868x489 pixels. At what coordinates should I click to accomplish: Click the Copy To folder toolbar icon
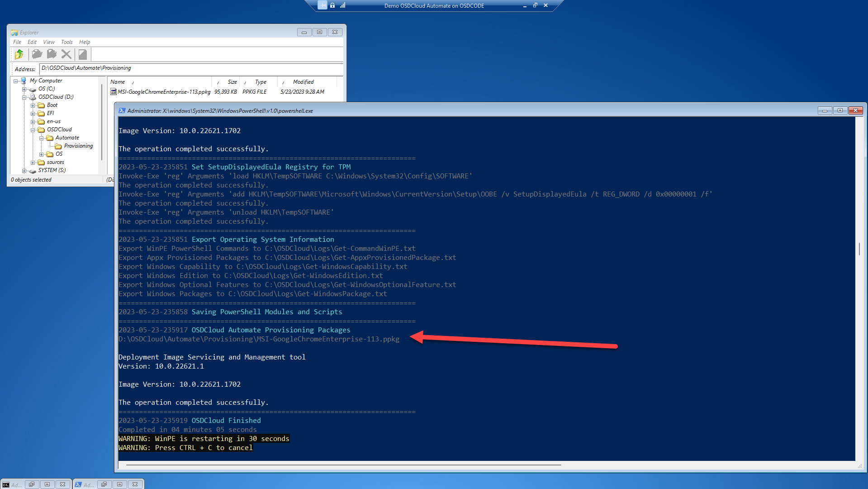[x=37, y=54]
